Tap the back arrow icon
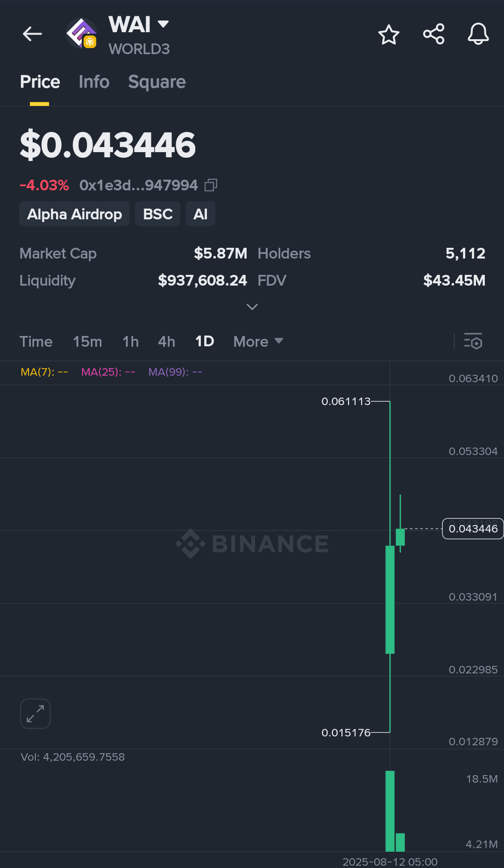This screenshot has width=504, height=868. (x=32, y=34)
